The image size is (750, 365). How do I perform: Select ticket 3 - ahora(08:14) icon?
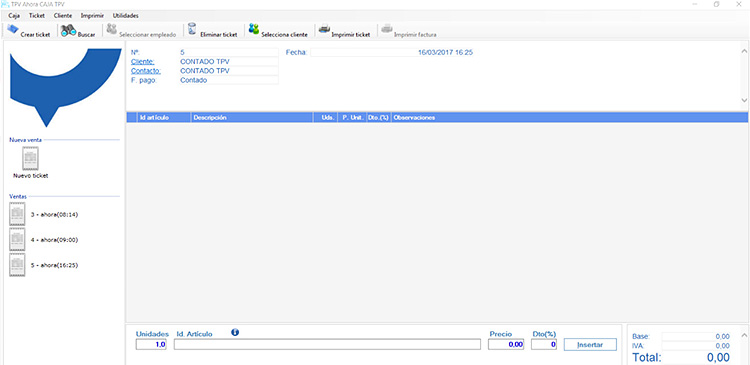coord(17,214)
